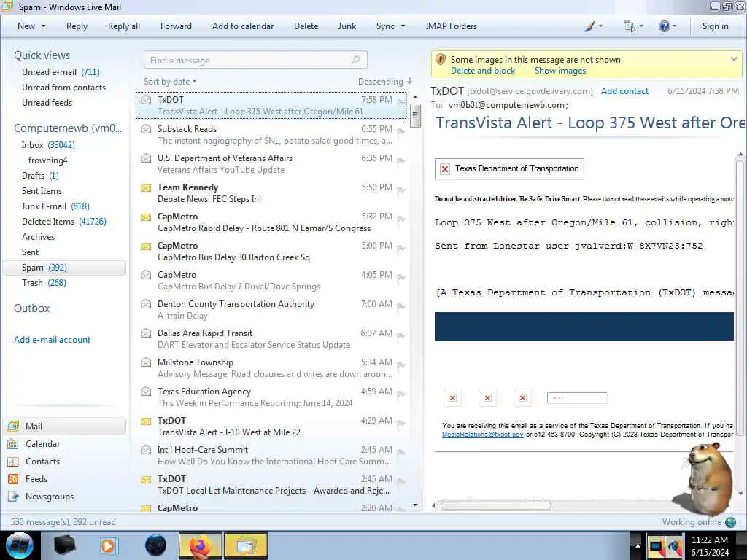Click the envelope icon for Denton County Transportation Authority

(146, 304)
